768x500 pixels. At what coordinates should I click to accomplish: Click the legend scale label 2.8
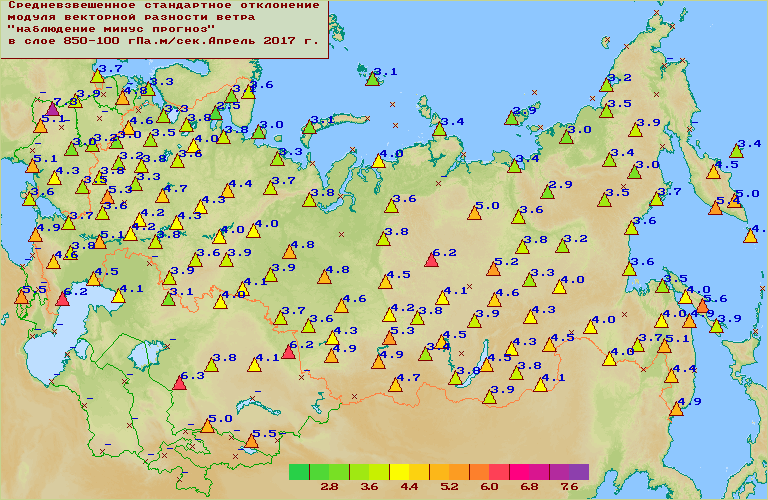[x=329, y=487]
